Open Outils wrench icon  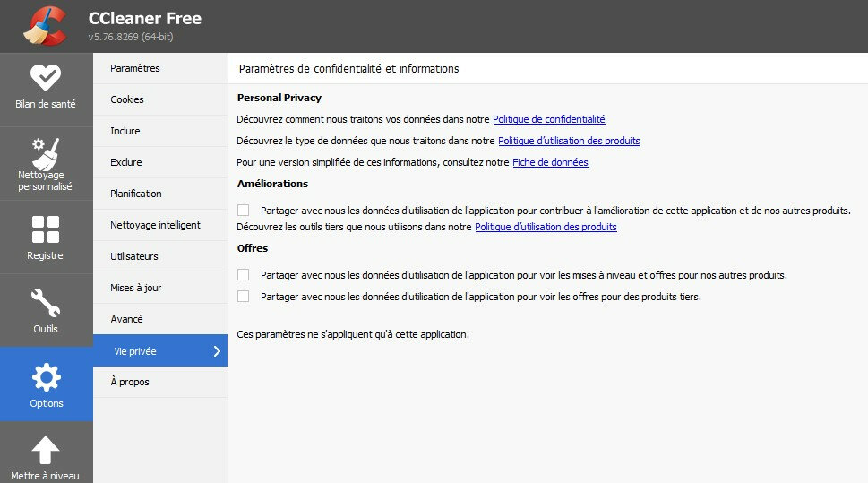(46, 303)
